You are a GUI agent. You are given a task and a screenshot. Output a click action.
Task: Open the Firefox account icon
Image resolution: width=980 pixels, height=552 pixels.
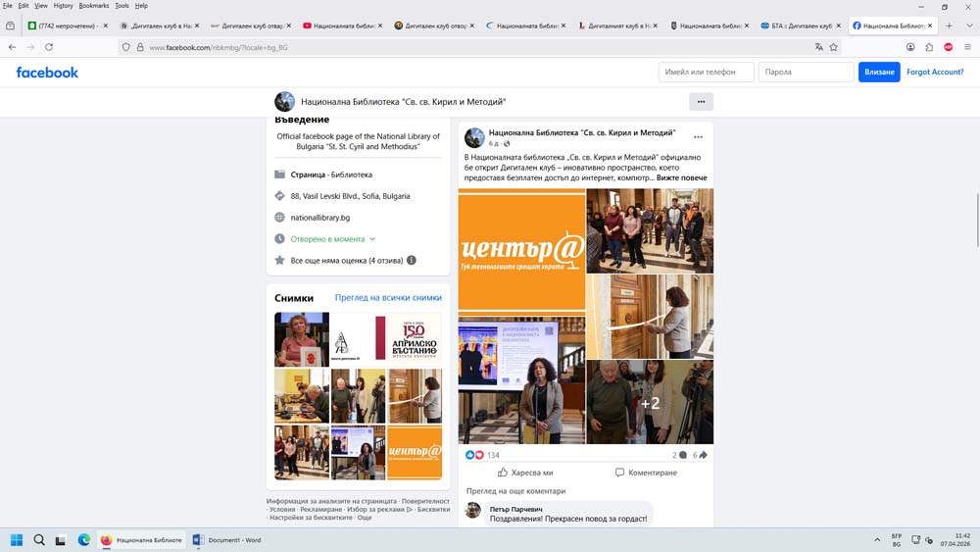tap(910, 47)
